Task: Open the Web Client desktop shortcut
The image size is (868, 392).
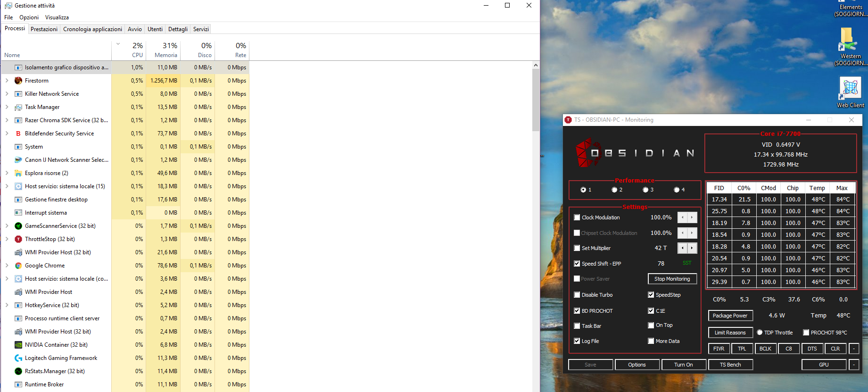Action: [851, 93]
